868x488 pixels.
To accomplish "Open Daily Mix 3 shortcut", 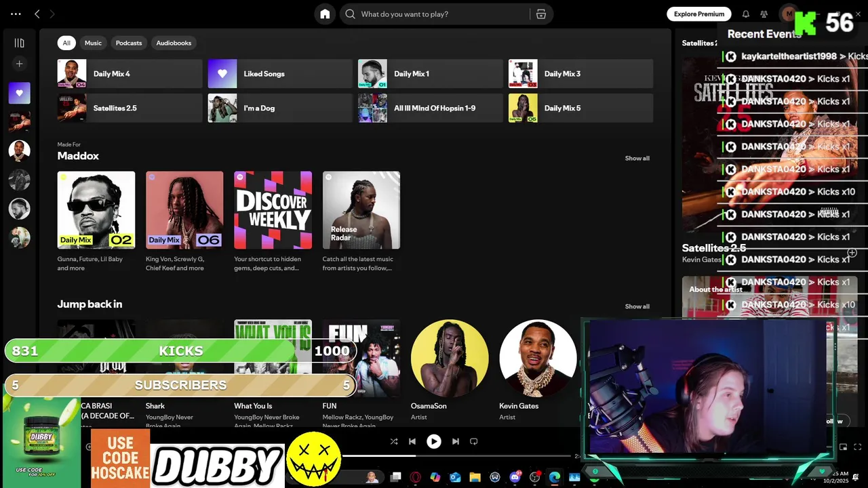I will (x=580, y=74).
